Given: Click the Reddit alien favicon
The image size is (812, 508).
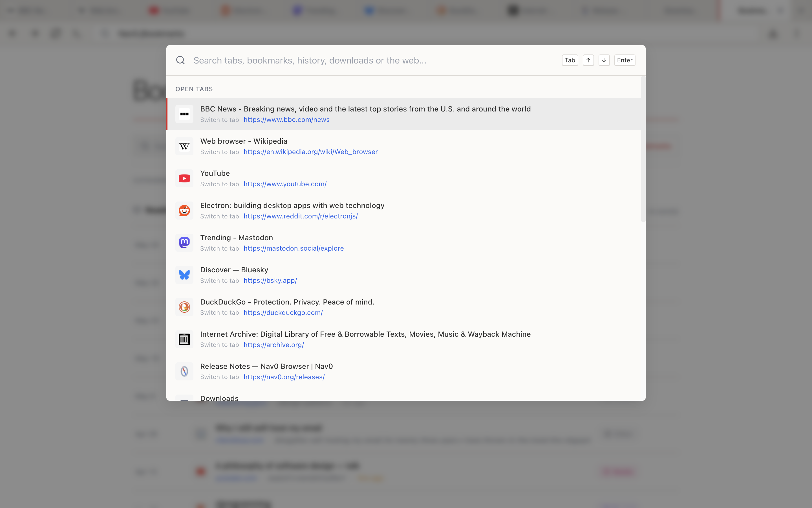Looking at the screenshot, I should pyautogui.click(x=184, y=211).
